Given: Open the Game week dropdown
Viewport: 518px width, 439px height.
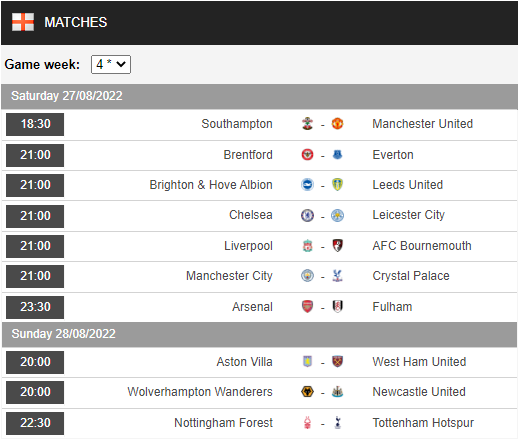Looking at the screenshot, I should [111, 64].
